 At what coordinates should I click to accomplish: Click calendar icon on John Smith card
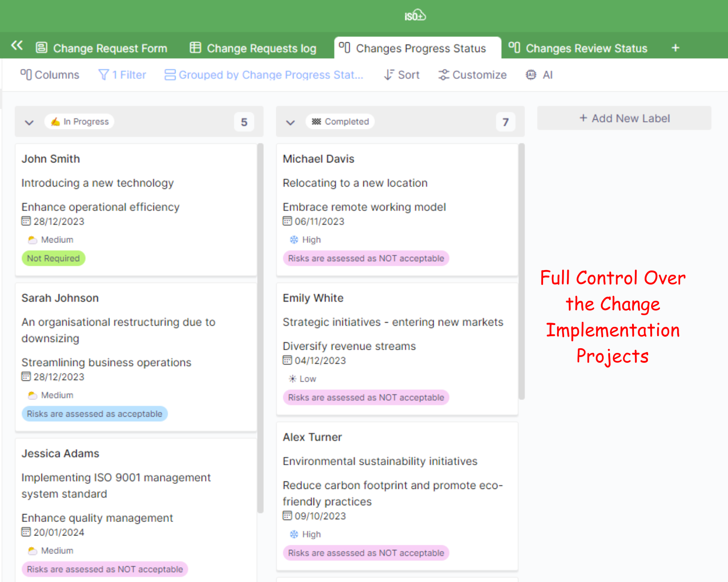(26, 221)
